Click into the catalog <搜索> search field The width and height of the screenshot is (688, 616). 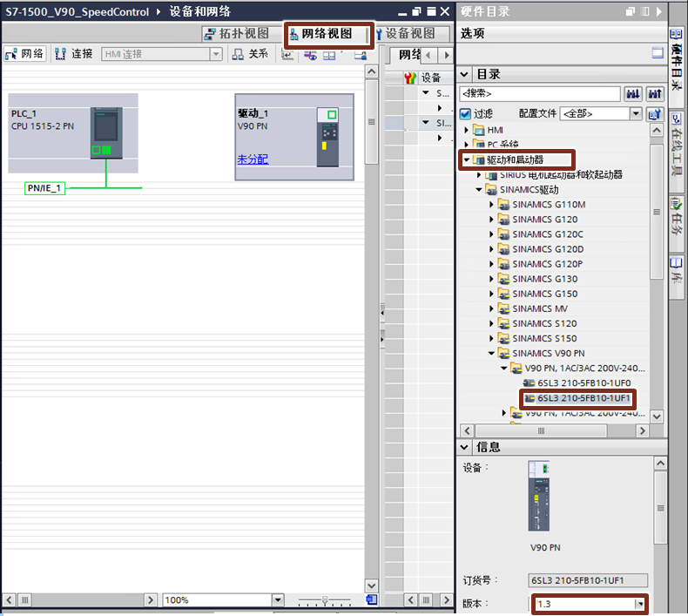(540, 93)
